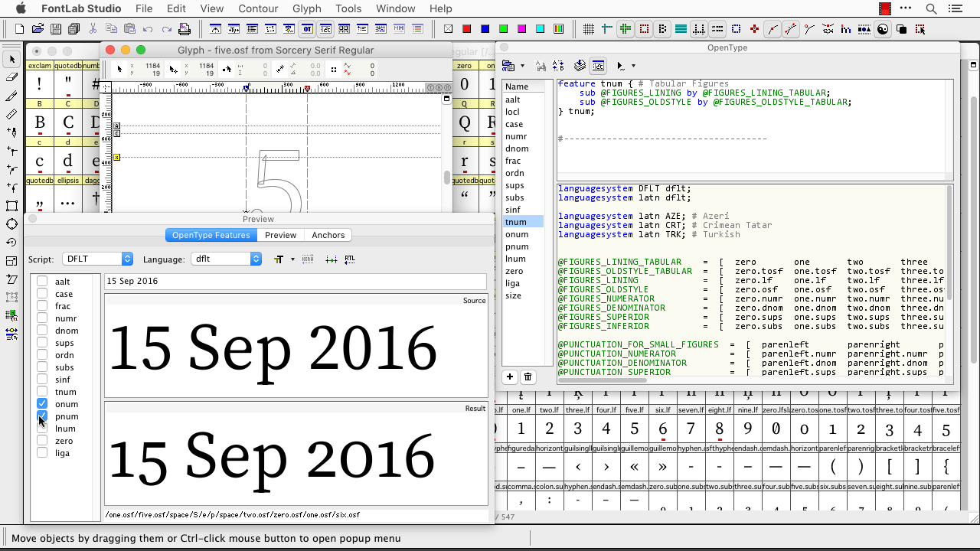Toggle the OpenType panel toolbar button
Screen dimensions: 980x551
[307, 29]
